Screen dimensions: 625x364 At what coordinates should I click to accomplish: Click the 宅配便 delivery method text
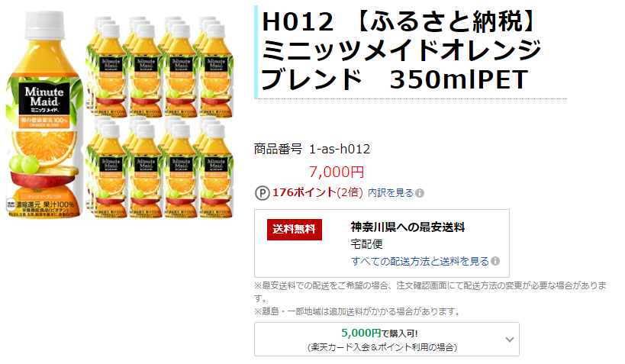pyautogui.click(x=367, y=243)
